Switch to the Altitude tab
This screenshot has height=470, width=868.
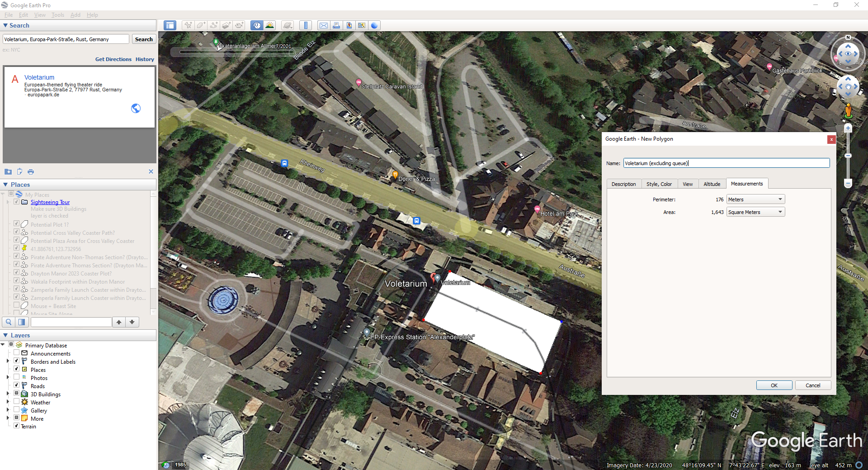[x=712, y=184]
